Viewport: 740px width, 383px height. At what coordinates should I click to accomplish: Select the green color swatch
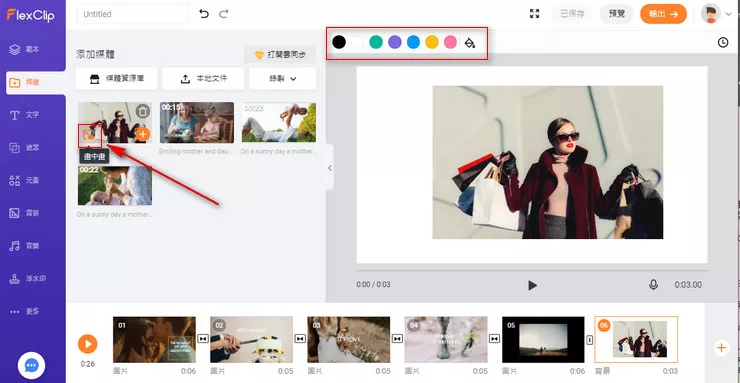[376, 42]
